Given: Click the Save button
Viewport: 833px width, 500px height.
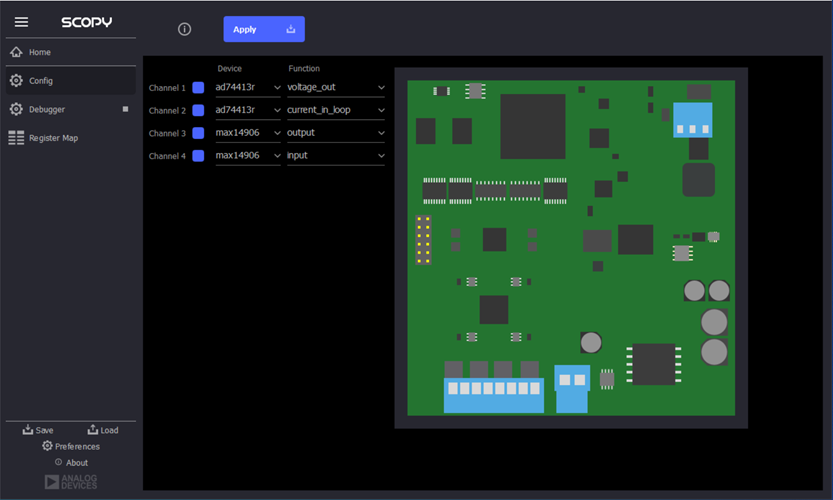Looking at the screenshot, I should point(38,430).
